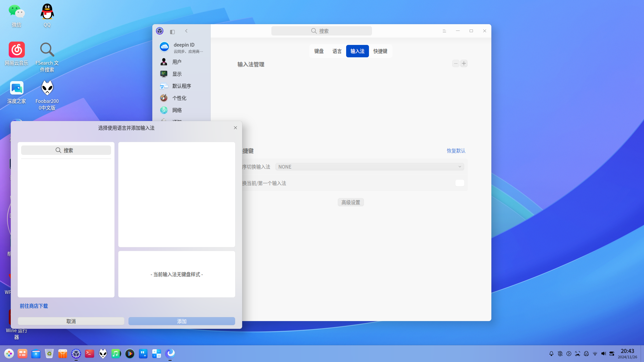
Task: Select 默认程序 in settings sidebar
Action: pos(181,86)
